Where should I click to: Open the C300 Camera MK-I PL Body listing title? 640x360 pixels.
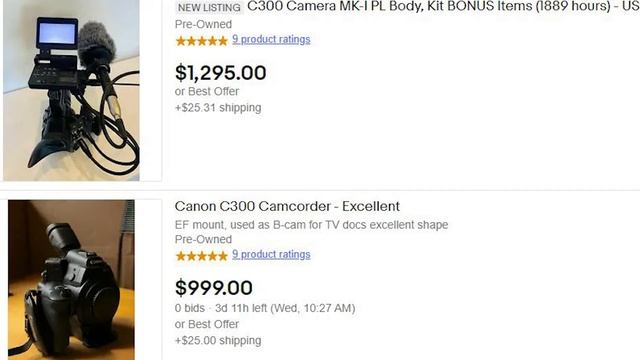[443, 6]
